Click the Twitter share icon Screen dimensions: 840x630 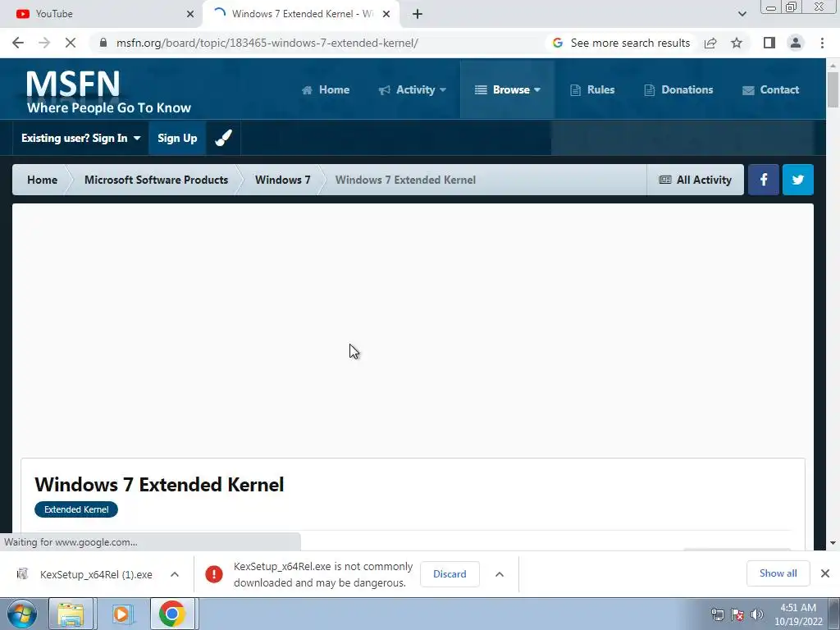point(797,180)
